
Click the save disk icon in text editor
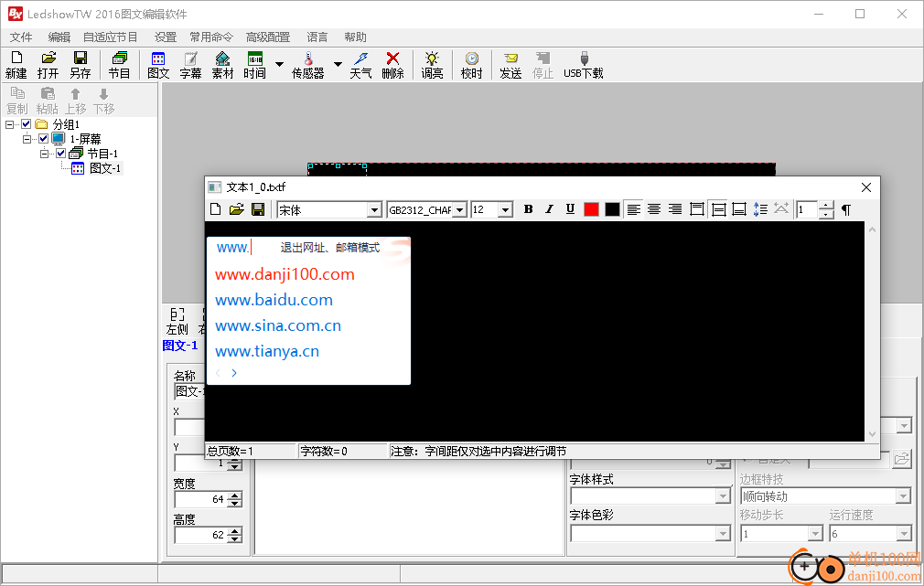(257, 209)
